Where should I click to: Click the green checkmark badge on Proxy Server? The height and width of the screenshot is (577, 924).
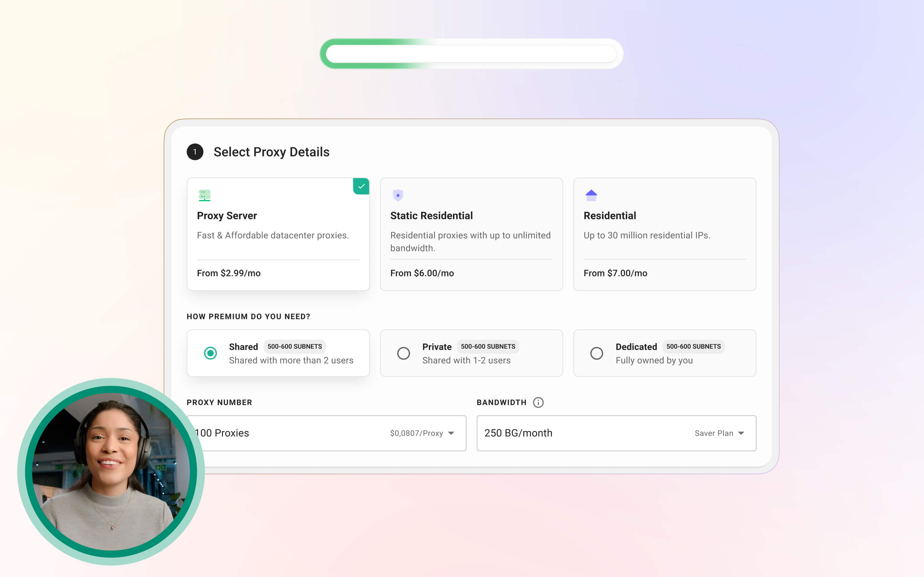tap(361, 187)
